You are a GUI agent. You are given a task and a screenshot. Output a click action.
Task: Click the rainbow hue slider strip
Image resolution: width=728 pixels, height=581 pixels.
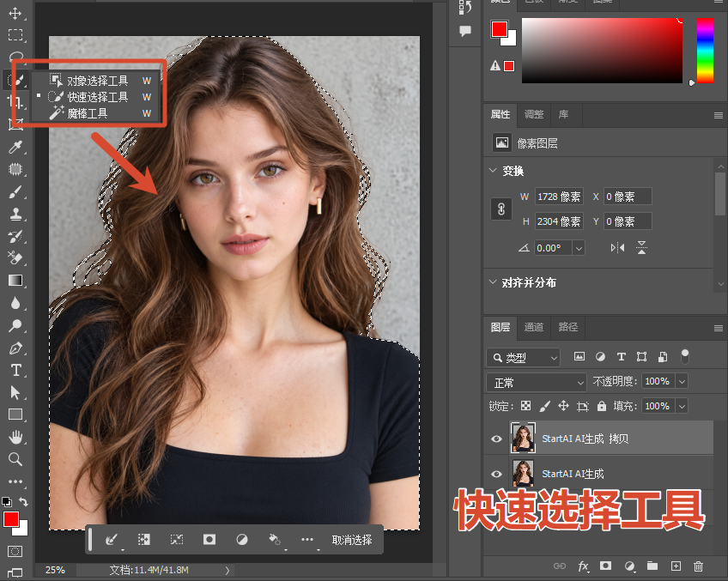point(705,51)
